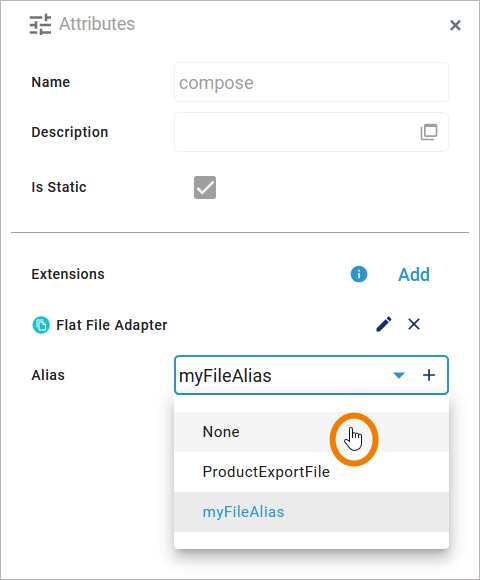The width and height of the screenshot is (480, 580).
Task: Add new alias with plus icon
Action: (429, 375)
